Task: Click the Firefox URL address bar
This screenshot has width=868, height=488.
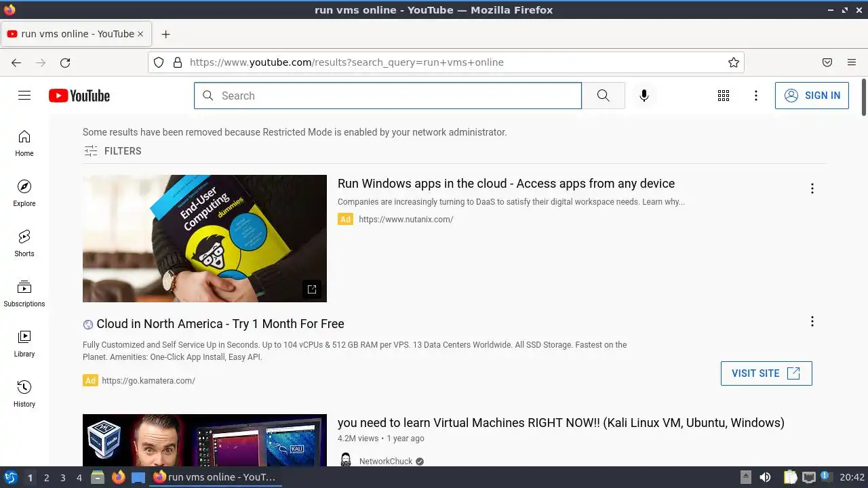Action: point(446,62)
